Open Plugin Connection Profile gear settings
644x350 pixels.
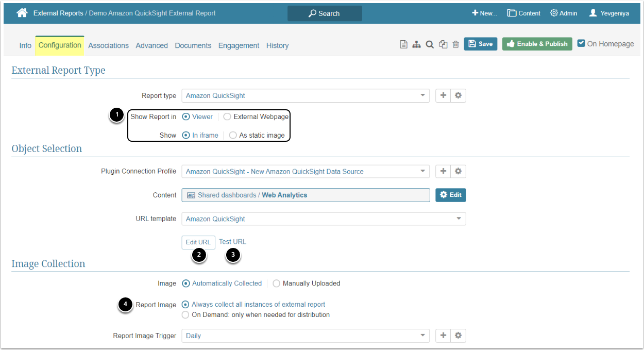tap(458, 171)
